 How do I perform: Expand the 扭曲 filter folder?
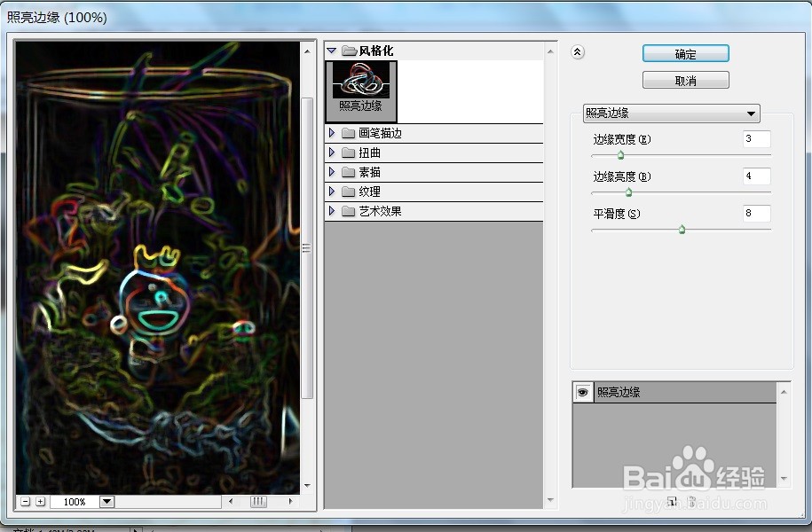tap(332, 153)
